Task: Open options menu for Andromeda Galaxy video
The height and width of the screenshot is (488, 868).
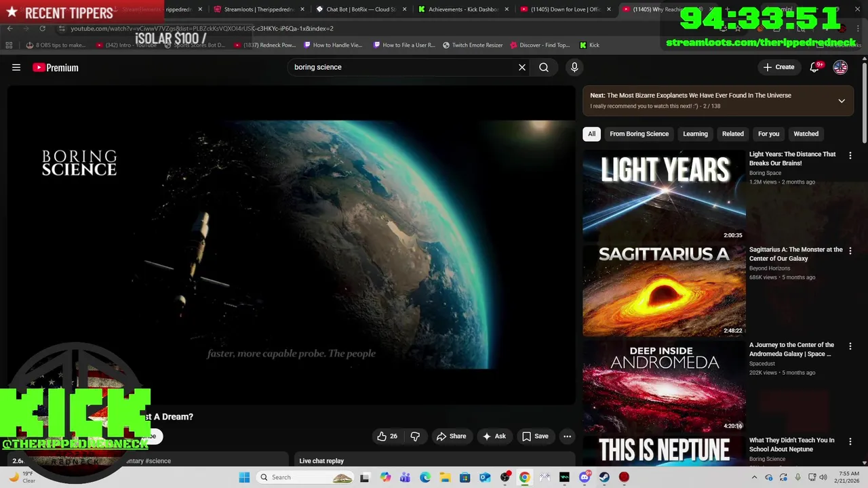Action: (x=850, y=346)
